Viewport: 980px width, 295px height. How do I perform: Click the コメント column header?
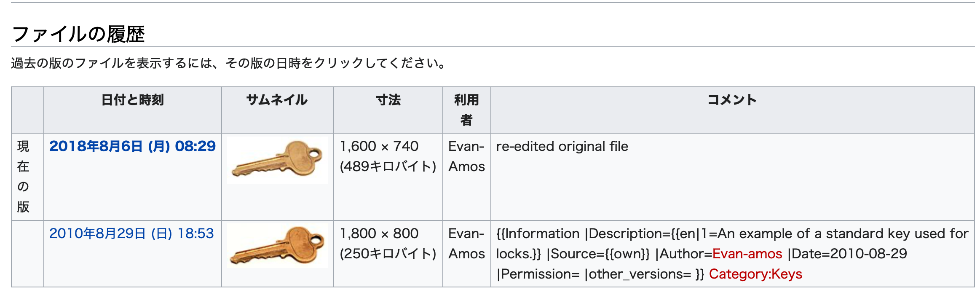732,100
